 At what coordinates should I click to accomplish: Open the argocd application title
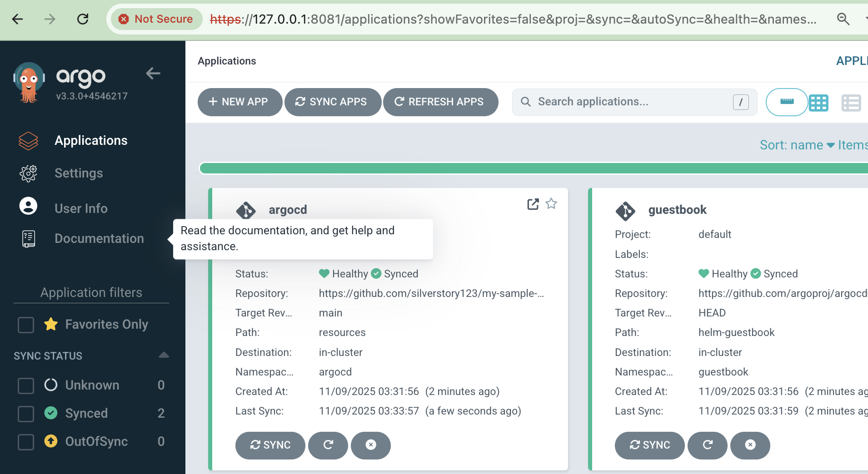click(x=288, y=210)
